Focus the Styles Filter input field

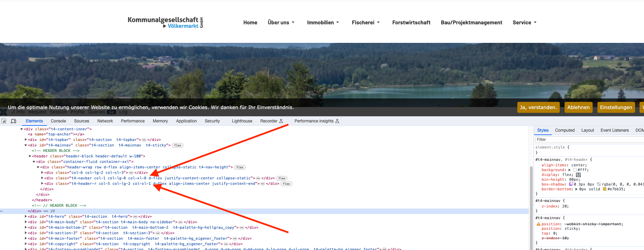[x=589, y=140]
